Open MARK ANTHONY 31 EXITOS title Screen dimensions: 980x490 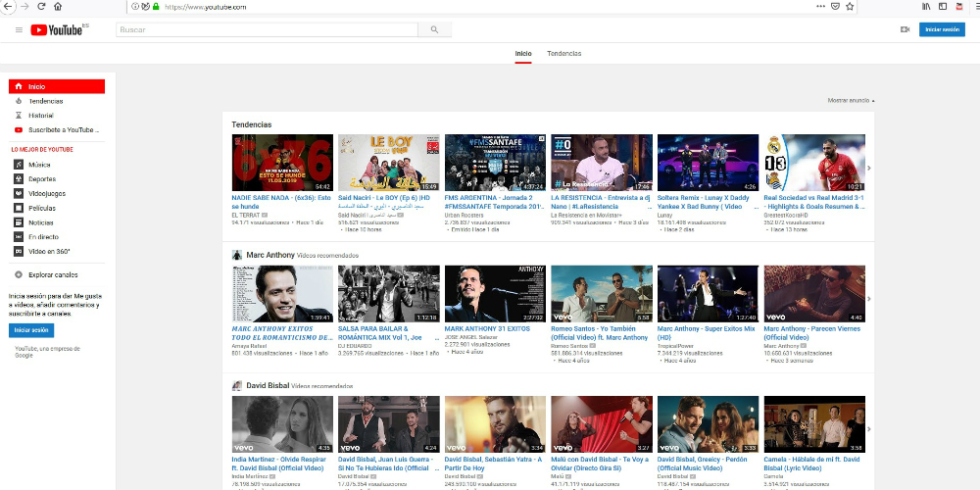tap(487, 328)
